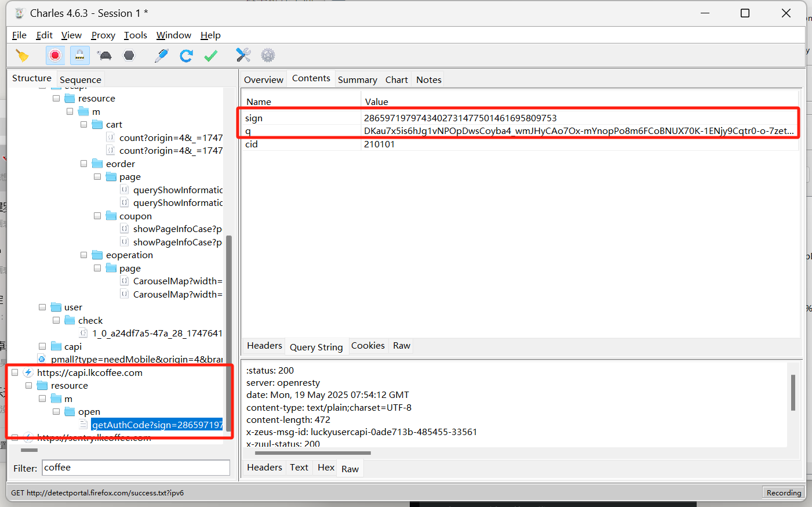Open the Proxy menu

point(103,35)
